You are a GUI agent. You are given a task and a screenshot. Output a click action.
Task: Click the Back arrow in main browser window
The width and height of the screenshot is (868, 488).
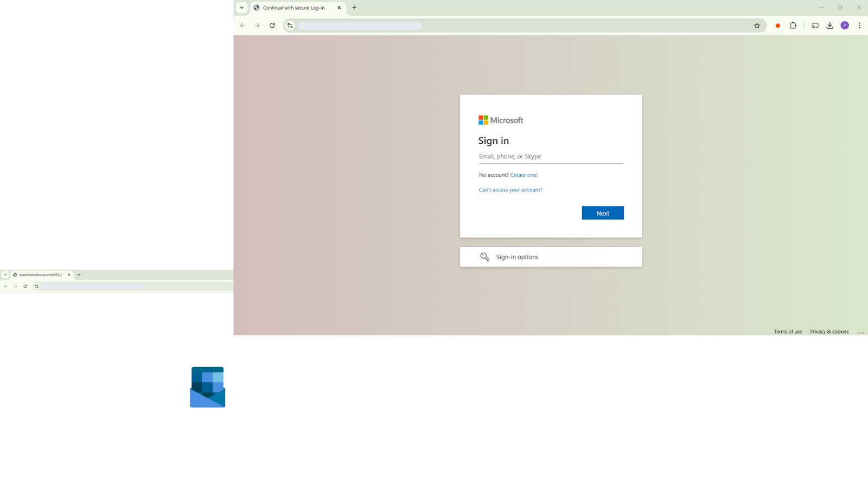[x=242, y=25]
